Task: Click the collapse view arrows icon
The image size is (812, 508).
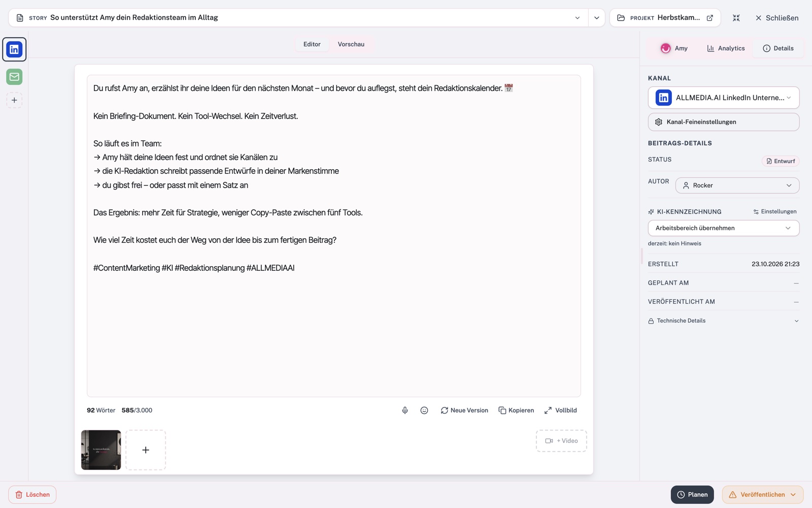Action: coord(736,18)
